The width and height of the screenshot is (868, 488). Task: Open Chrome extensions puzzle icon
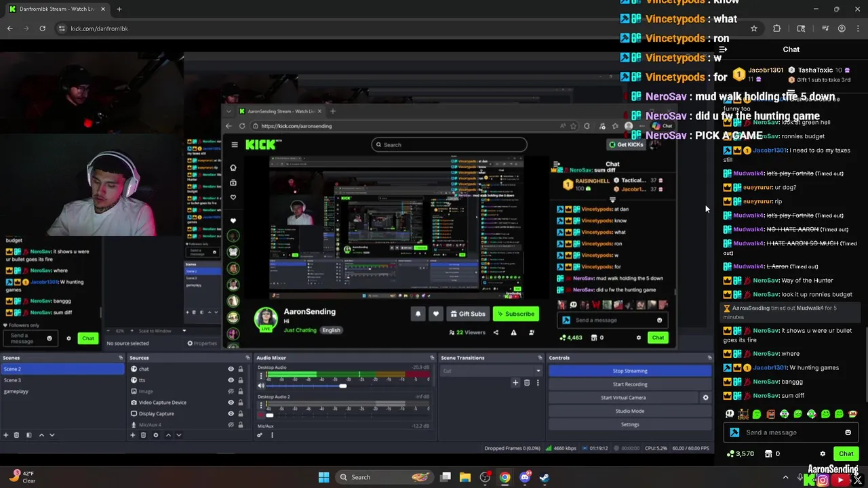coord(777,28)
